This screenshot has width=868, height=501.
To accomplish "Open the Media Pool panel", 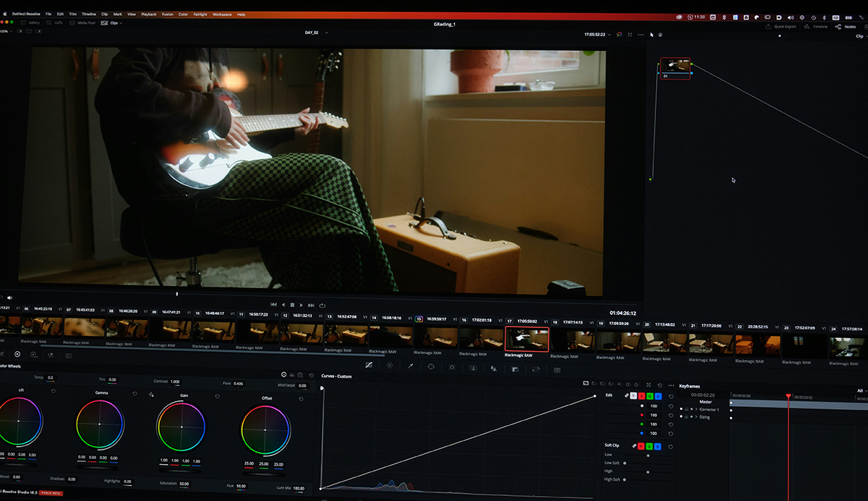I will pyautogui.click(x=85, y=22).
